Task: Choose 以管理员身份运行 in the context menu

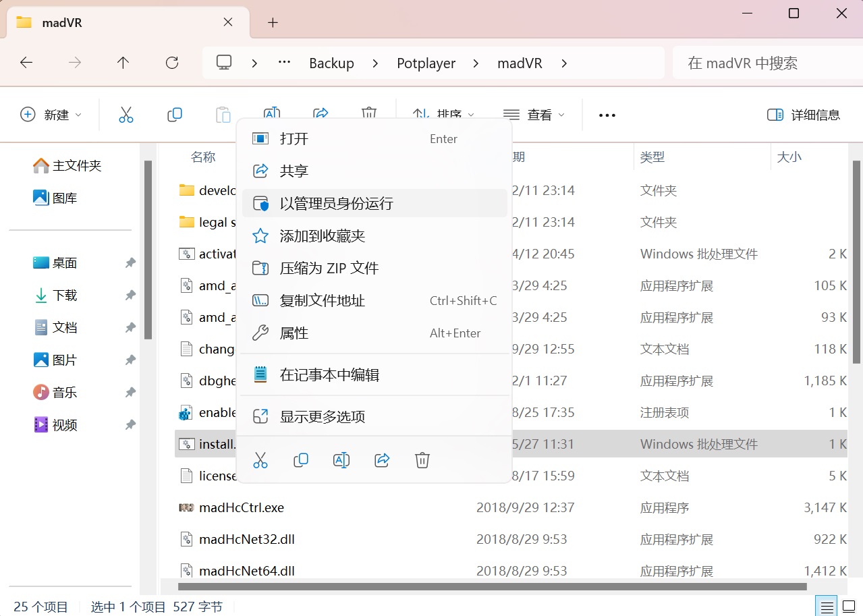Action: (x=374, y=203)
